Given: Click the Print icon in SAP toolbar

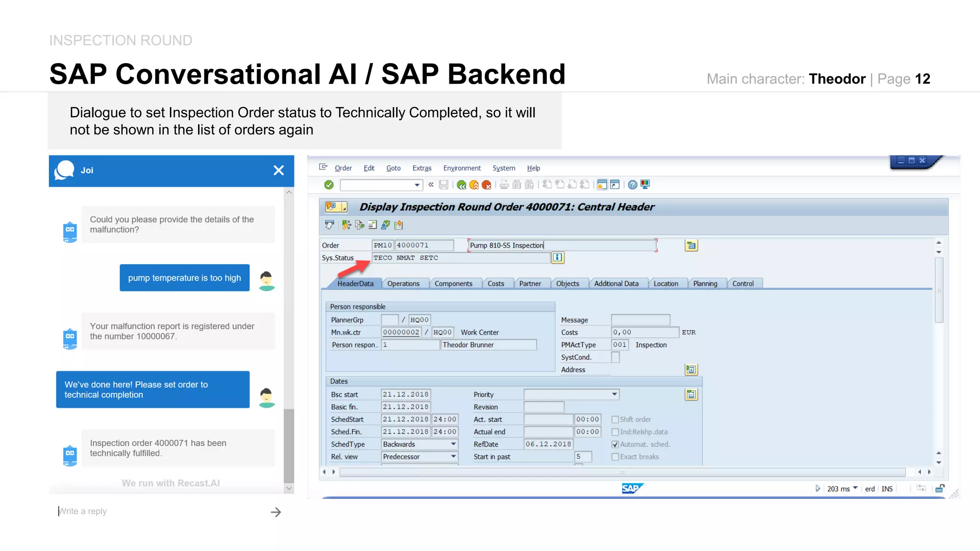Looking at the screenshot, I should [x=504, y=185].
